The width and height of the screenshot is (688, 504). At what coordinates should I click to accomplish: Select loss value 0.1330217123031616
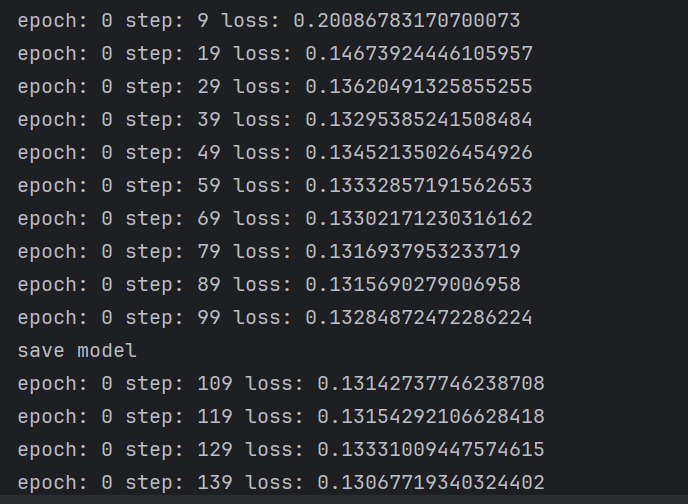pyautogui.click(x=419, y=218)
